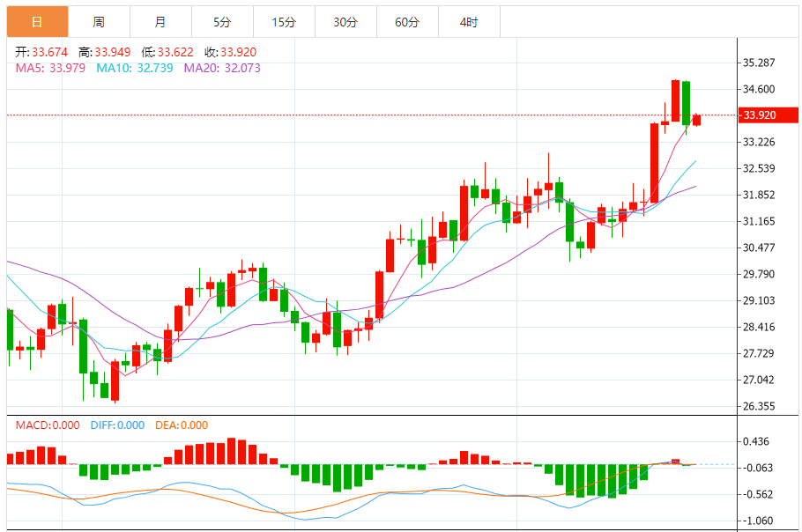
Task: Open the 5分 timeframe tab
Action: [222, 22]
